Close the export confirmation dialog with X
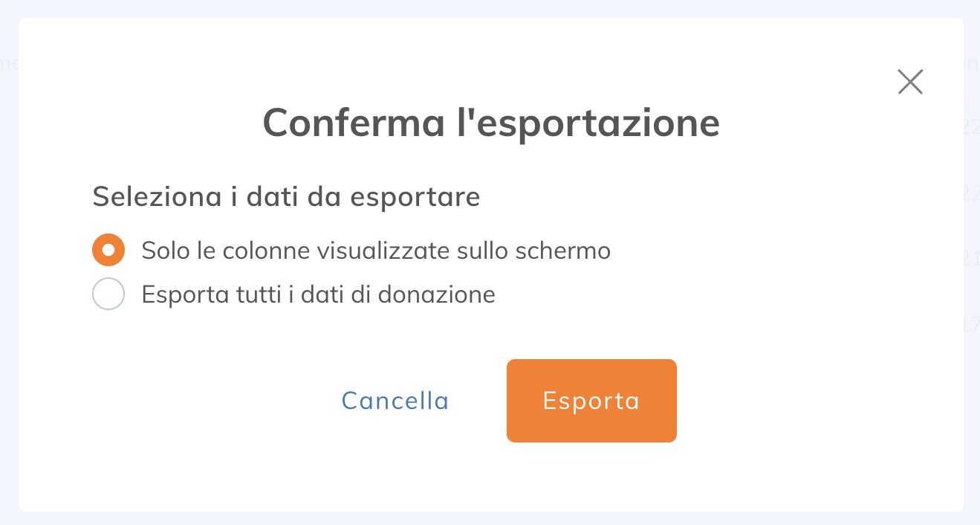 point(909,82)
